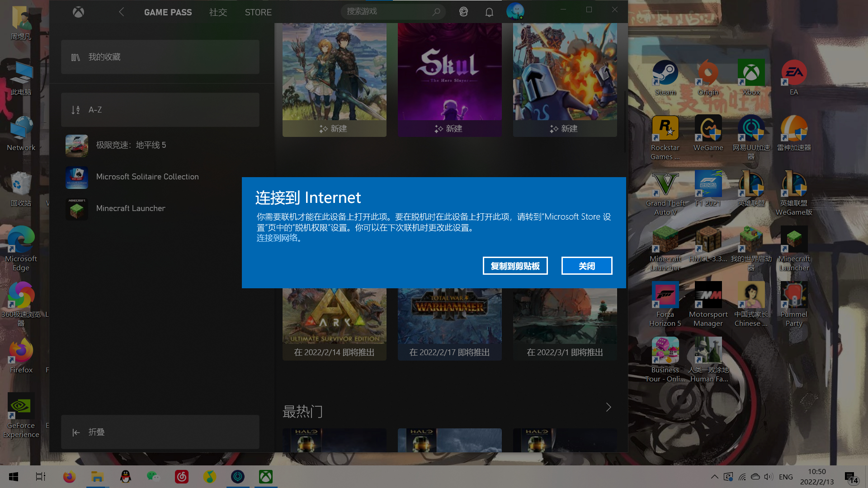Image resolution: width=868 pixels, height=488 pixels.
Task: Click the headset support icon
Action: point(463,12)
